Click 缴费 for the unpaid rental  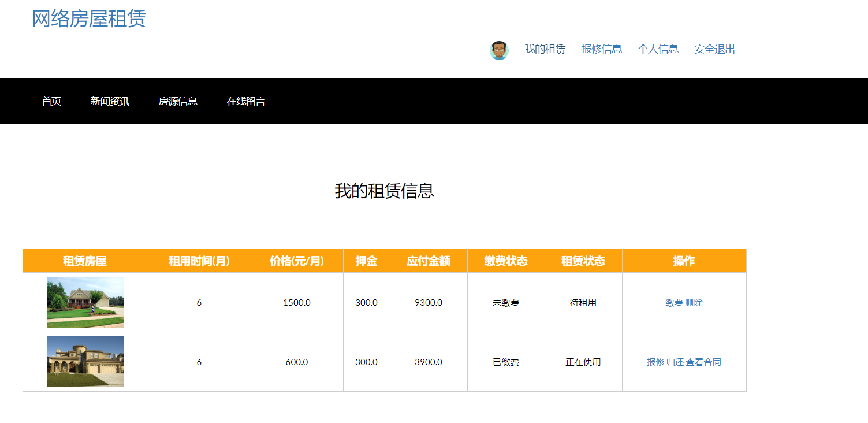[674, 303]
